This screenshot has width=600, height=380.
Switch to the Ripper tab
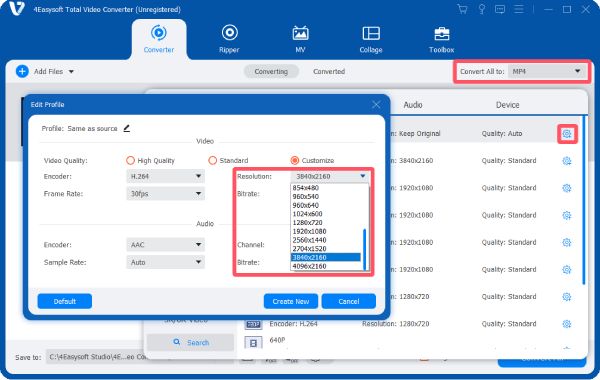point(229,39)
